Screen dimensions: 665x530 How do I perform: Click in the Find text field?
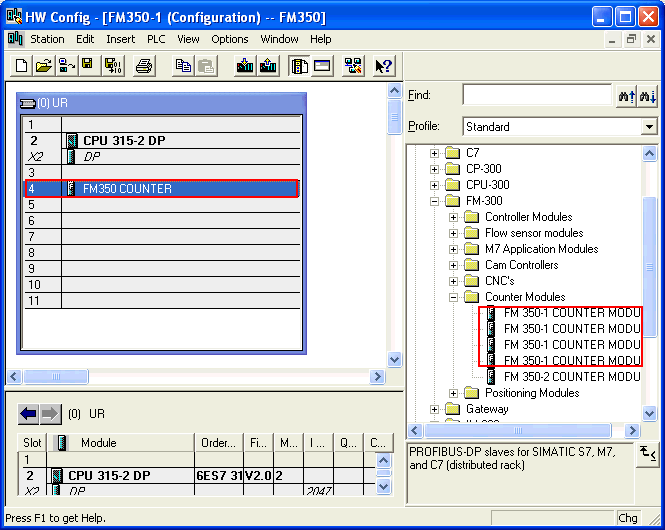[536, 96]
